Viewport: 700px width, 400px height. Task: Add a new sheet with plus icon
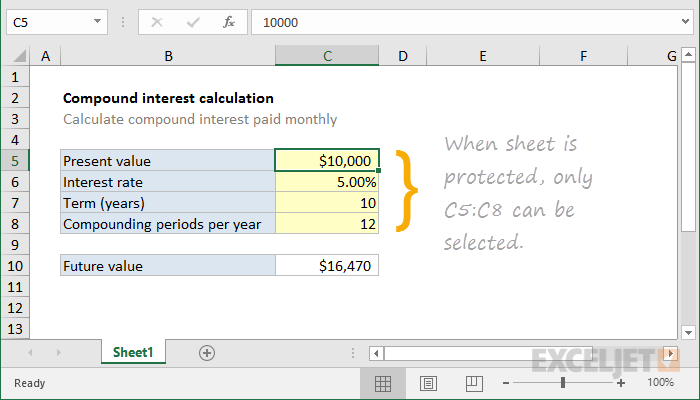[207, 353]
